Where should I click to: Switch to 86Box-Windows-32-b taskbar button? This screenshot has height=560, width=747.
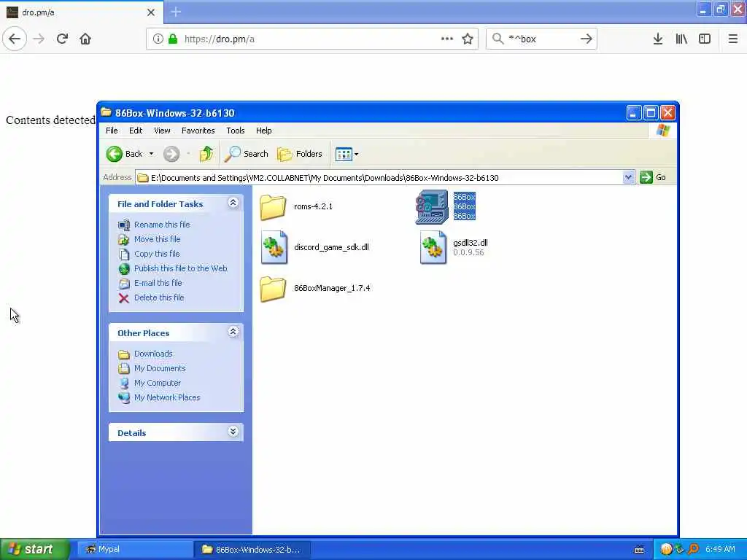[x=252, y=549]
